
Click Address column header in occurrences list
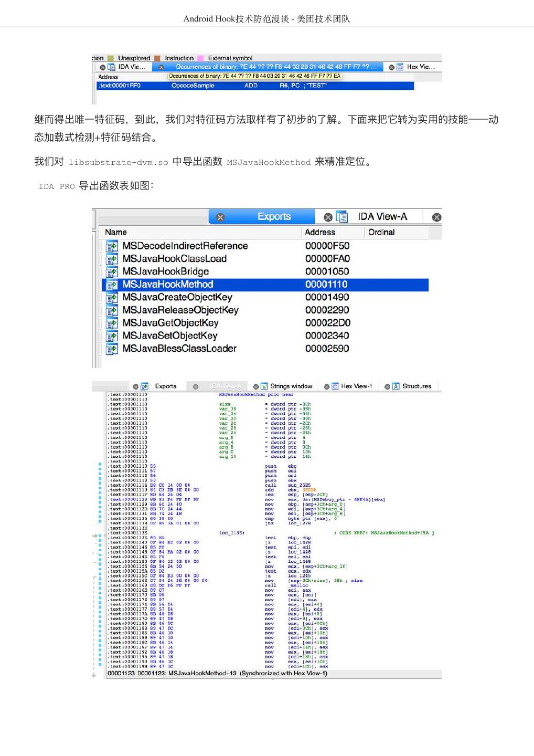[x=108, y=77]
